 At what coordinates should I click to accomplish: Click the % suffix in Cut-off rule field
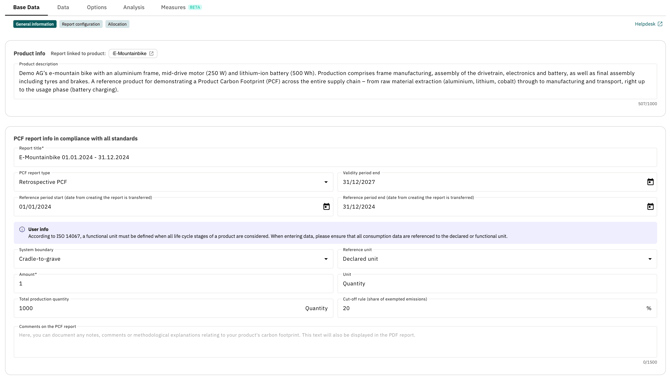649,308
